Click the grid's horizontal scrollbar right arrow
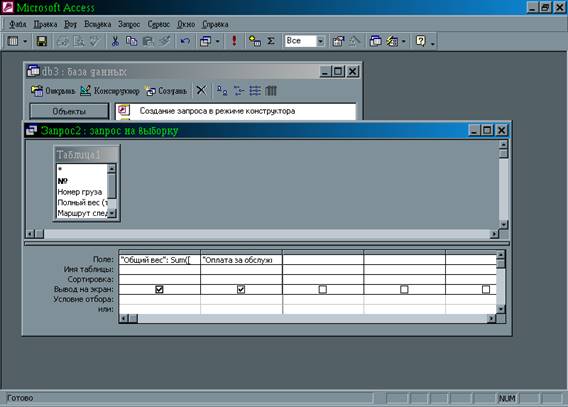The image size is (568, 407). 491,318
